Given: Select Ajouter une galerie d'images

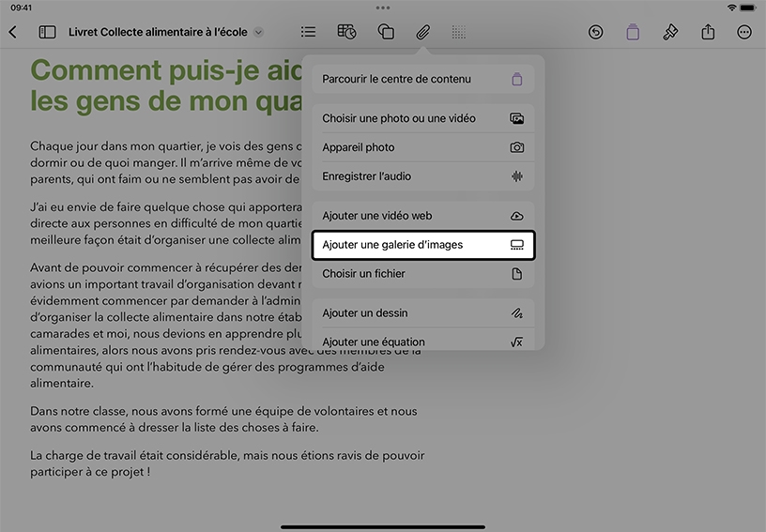Looking at the screenshot, I should click(423, 245).
